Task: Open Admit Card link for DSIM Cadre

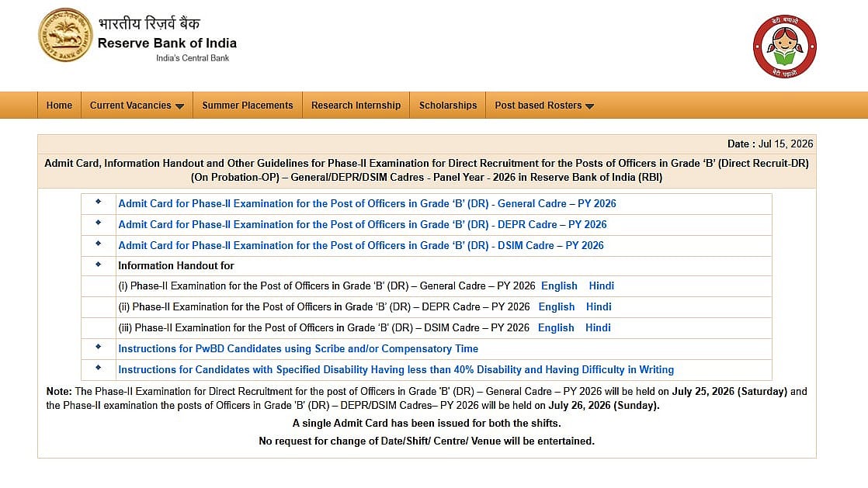Action: pyautogui.click(x=361, y=246)
